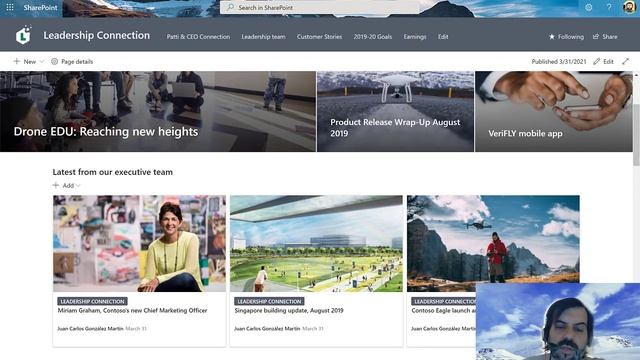Open Customer Stories nav item
This screenshot has width=640, height=360.
[x=319, y=37]
